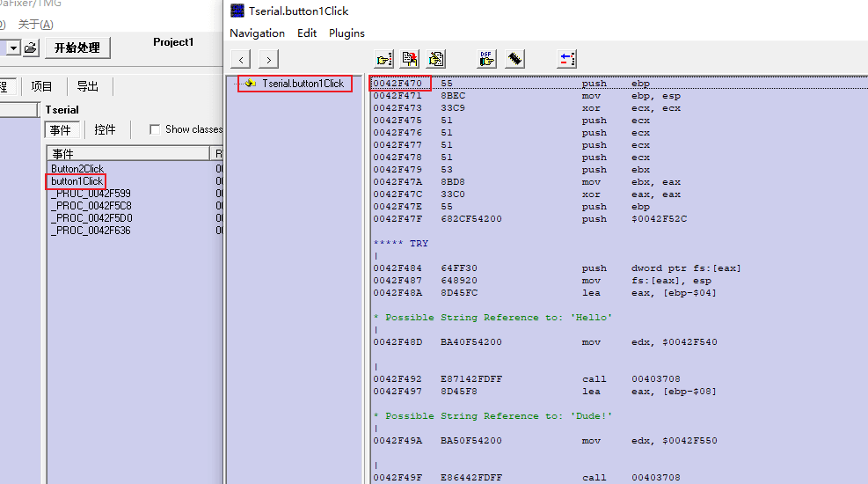Select disassembly line at address 0042F473
The width and height of the screenshot is (868, 484).
click(619, 108)
